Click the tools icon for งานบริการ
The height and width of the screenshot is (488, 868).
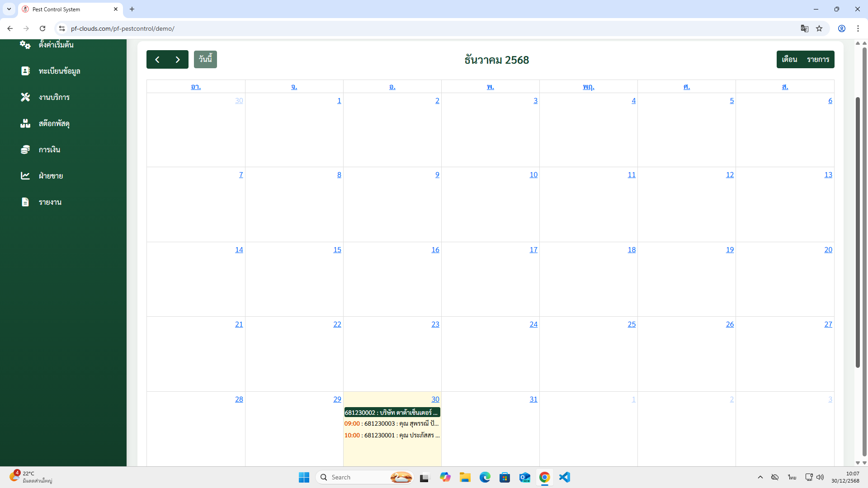25,97
